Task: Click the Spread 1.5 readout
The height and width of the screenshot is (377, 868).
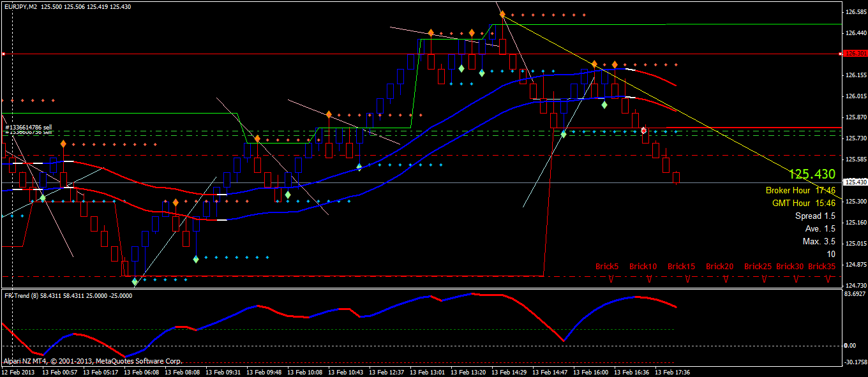Action: (815, 216)
